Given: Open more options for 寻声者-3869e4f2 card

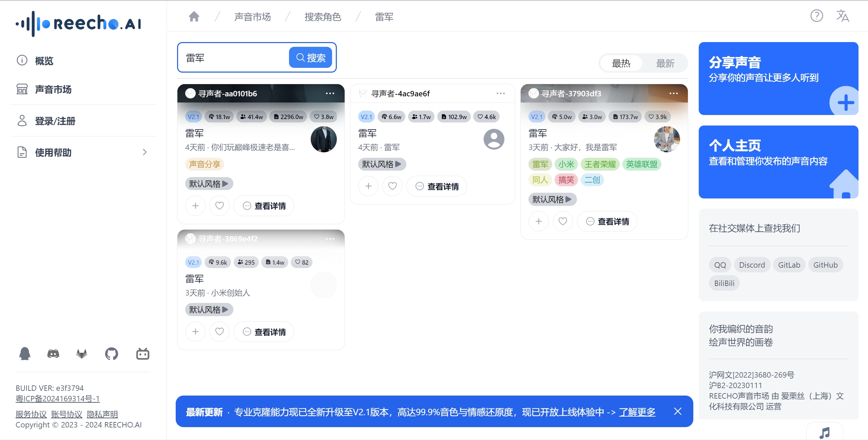Looking at the screenshot, I should [330, 239].
